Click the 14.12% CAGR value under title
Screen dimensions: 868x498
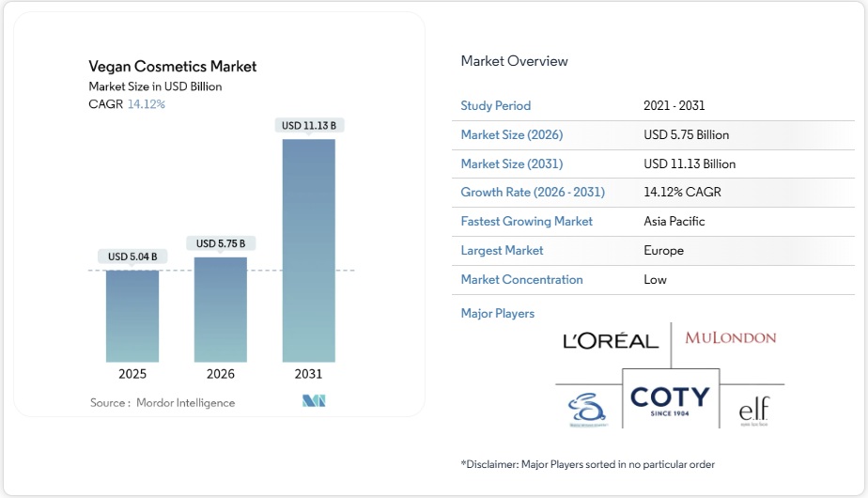pyautogui.click(x=146, y=104)
